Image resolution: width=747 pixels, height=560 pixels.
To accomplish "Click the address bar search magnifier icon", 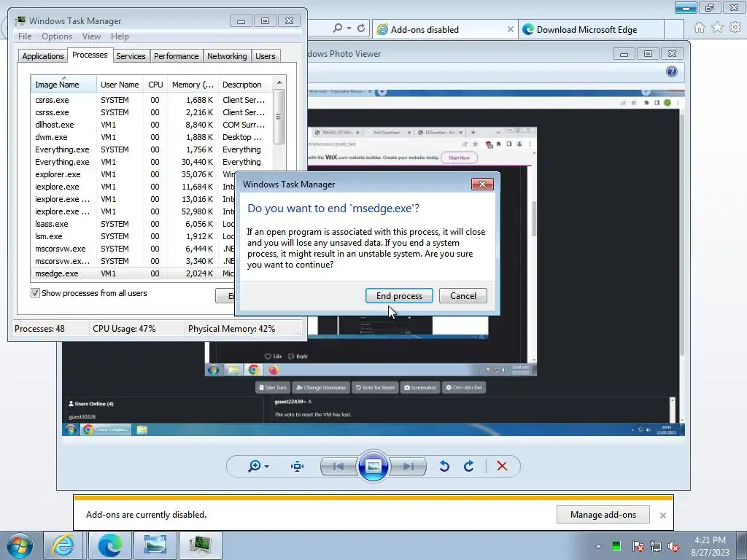I will click(x=337, y=28).
